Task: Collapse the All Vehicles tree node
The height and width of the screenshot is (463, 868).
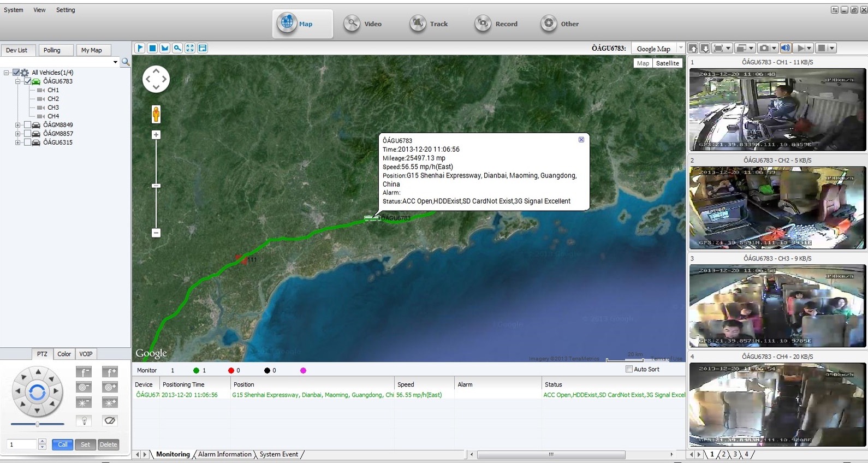Action: pyautogui.click(x=7, y=73)
